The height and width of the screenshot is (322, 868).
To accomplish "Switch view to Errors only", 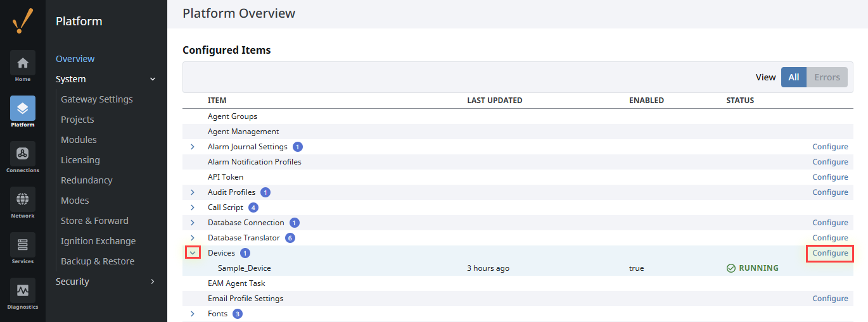I will (x=827, y=77).
